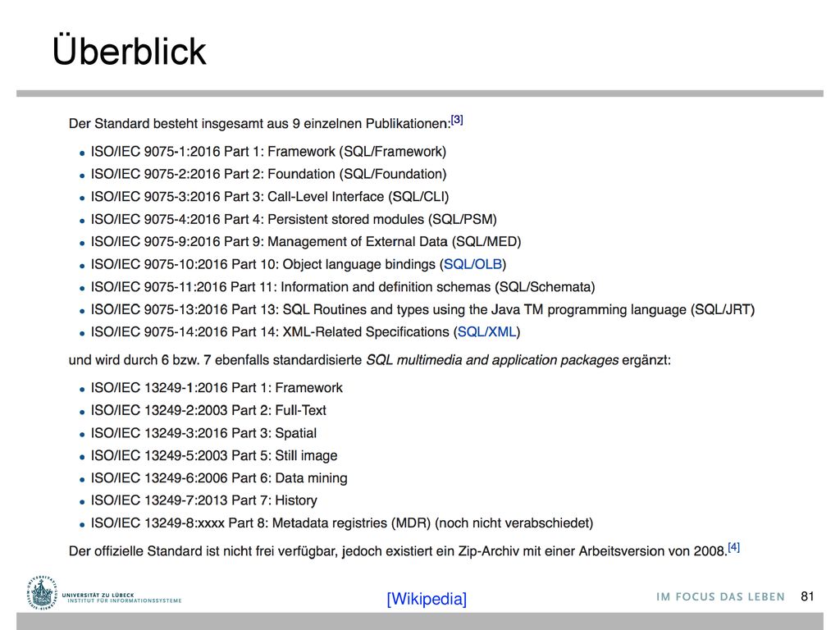
Task: Select the SQL Routines Java TM (SQL/JRT) line
Action: pos(422,309)
